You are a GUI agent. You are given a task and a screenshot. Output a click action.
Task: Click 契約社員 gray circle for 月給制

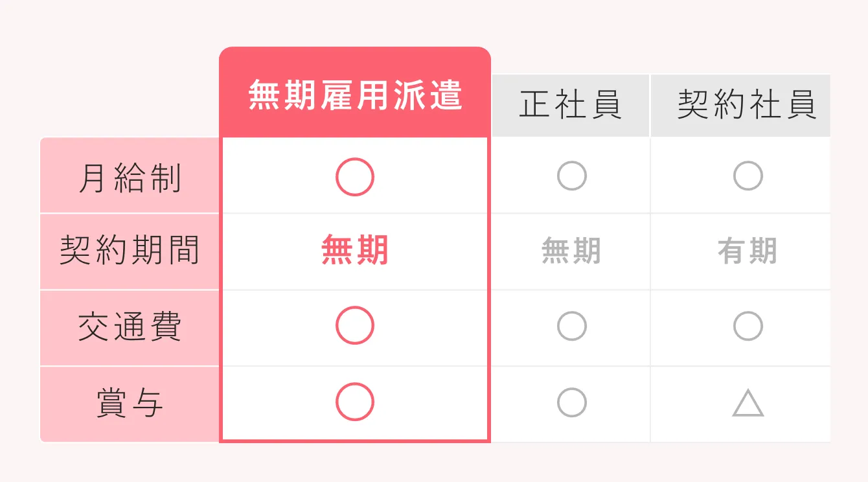coord(748,176)
